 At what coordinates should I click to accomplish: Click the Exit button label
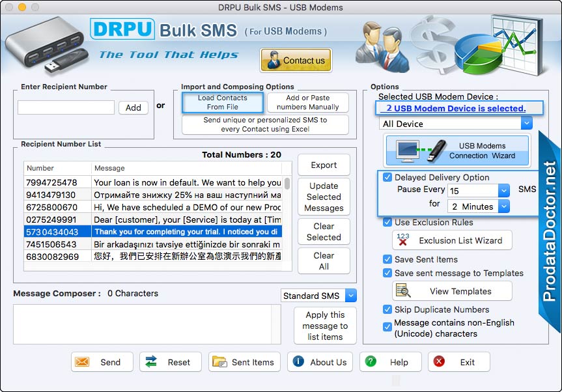click(x=468, y=362)
